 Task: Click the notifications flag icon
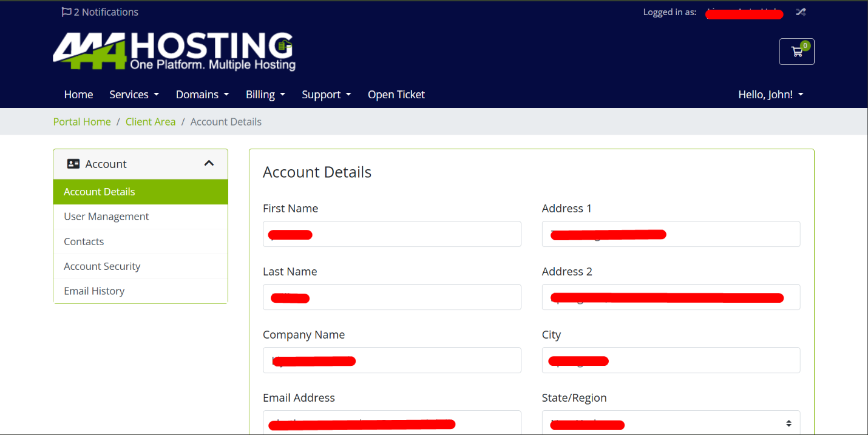pyautogui.click(x=66, y=12)
